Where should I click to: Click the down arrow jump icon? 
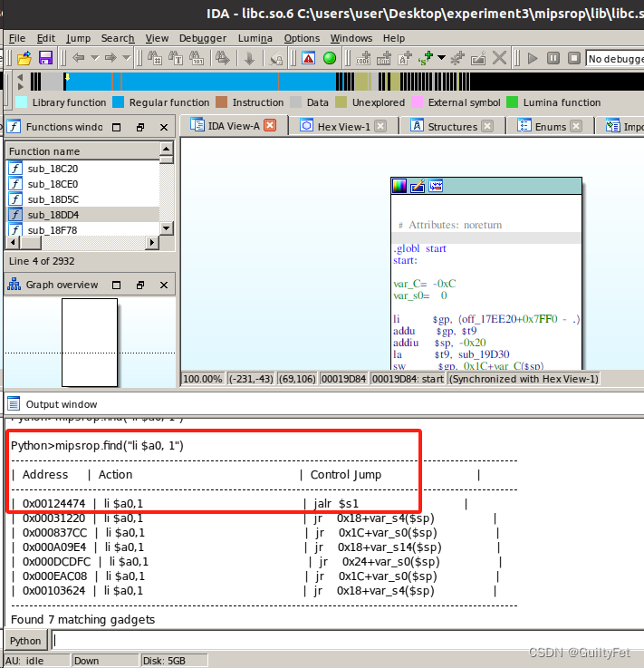[249, 58]
